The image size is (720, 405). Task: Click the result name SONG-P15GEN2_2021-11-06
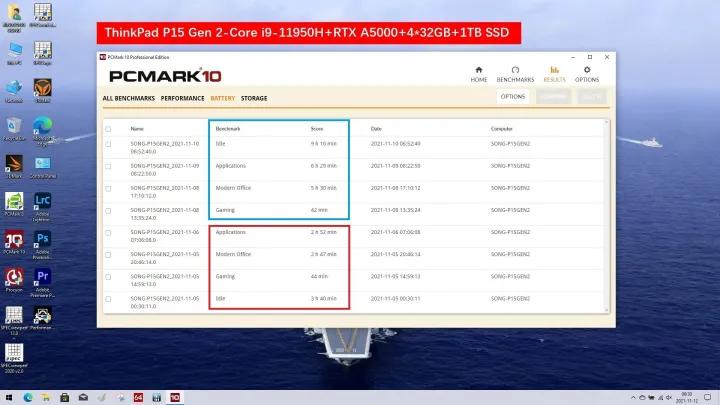point(164,236)
